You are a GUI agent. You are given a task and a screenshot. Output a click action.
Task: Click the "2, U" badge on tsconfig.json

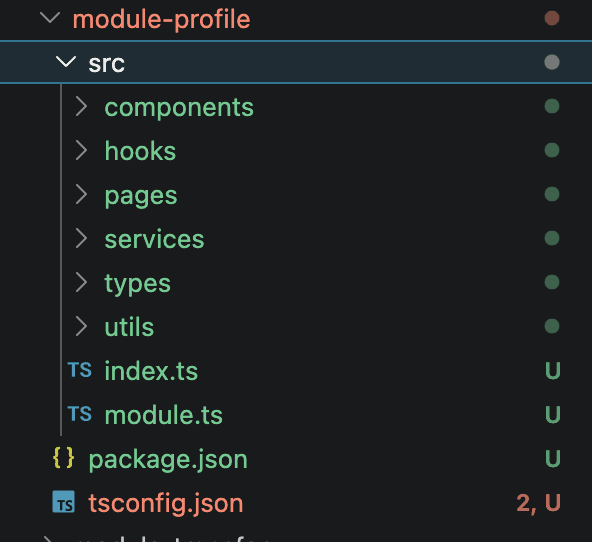point(538,503)
